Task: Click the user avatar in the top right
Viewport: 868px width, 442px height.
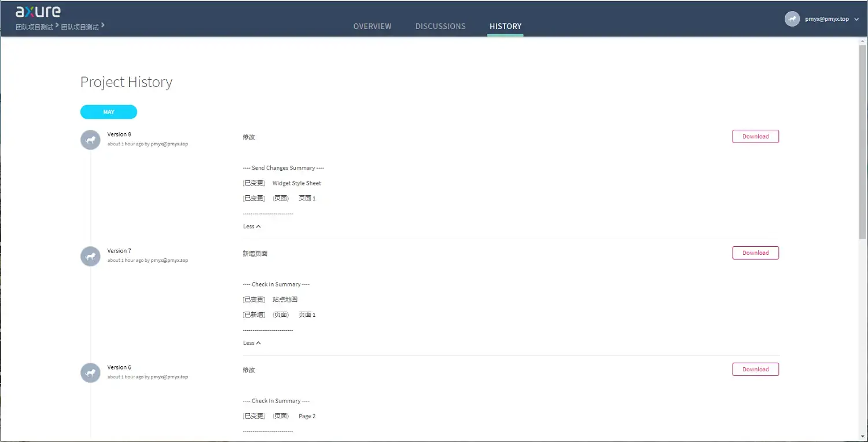Action: (792, 18)
